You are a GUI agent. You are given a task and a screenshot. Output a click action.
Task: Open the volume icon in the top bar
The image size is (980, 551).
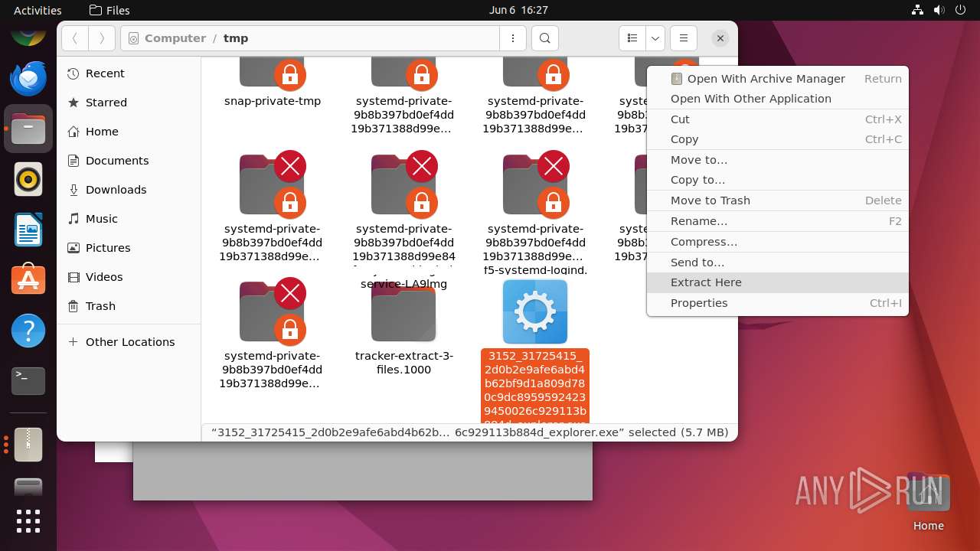coord(939,10)
